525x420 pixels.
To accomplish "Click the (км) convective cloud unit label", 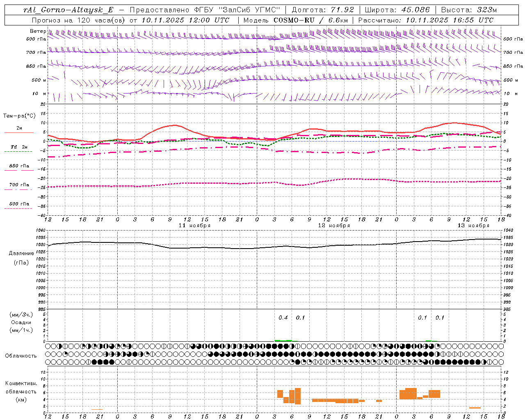I will pyautogui.click(x=21, y=399).
